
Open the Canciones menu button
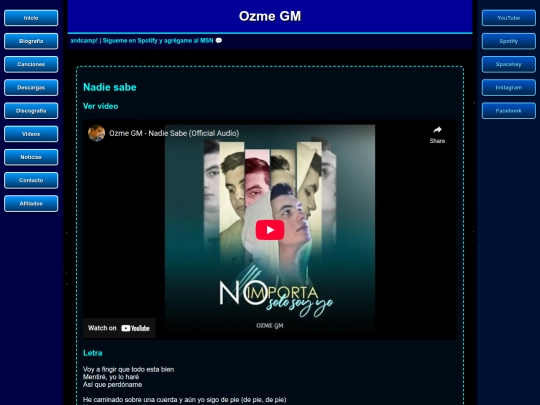coord(31,64)
